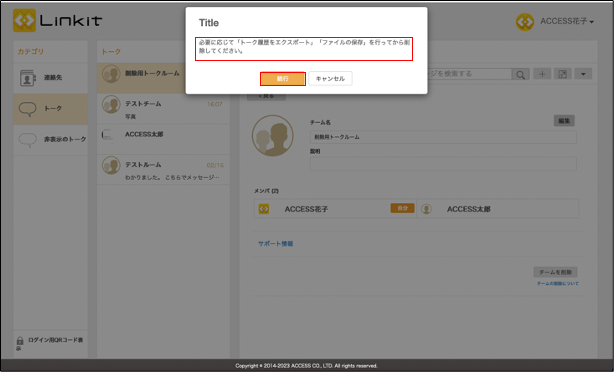This screenshot has width=614, height=372.
Task: Click the large team avatar image
Action: tap(273, 135)
